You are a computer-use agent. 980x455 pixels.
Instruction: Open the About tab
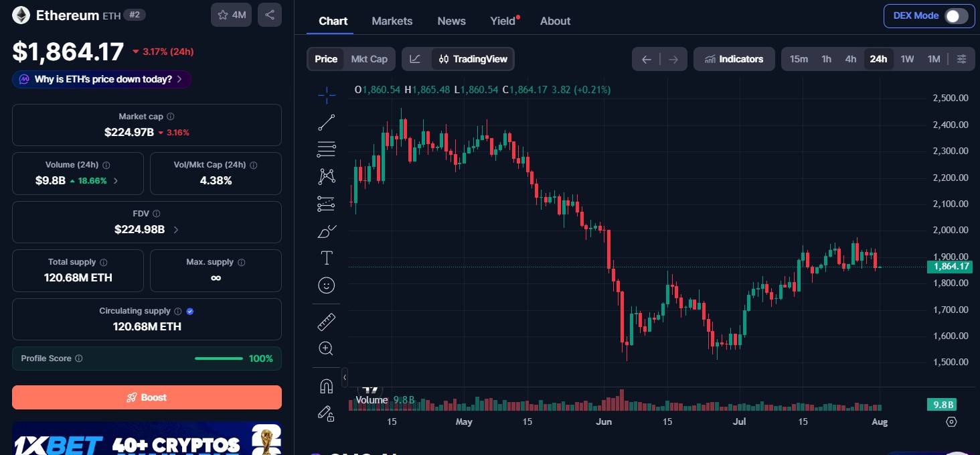coord(556,21)
